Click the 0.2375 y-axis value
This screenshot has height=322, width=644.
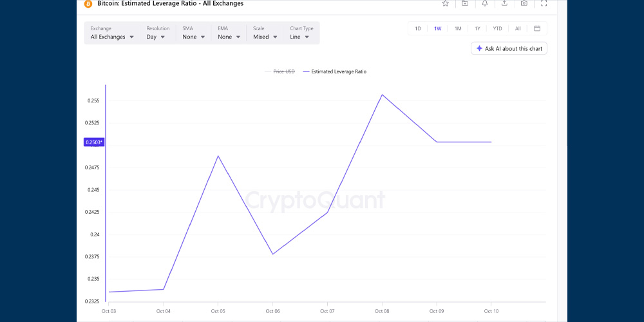(91, 257)
